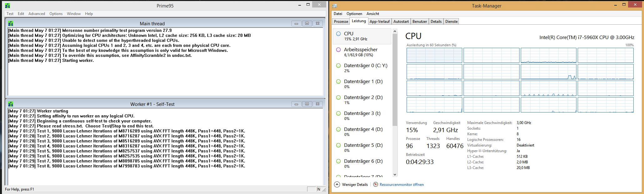This screenshot has width=644, height=194.
Task: Select Arbeitsspeicher 6,1/63,9 GB entry
Action: click(x=362, y=52)
